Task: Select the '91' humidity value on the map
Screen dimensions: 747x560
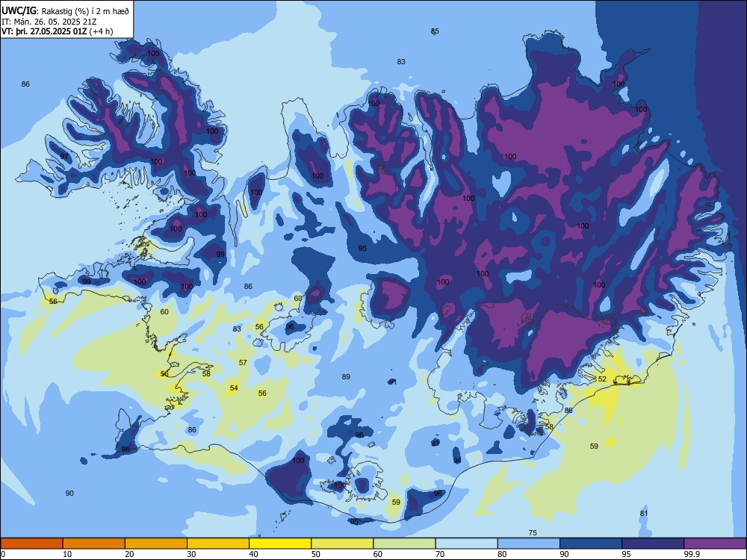Action: coord(393,382)
